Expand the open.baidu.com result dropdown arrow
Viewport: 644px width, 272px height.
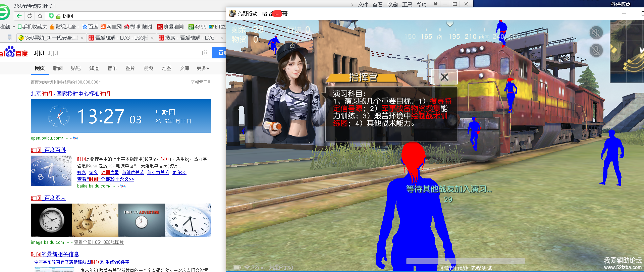(x=67, y=138)
